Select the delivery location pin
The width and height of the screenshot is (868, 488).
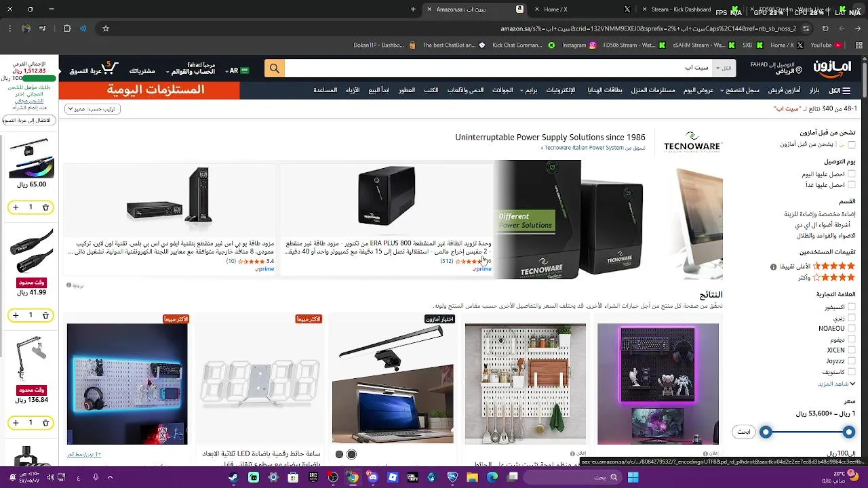(799, 68)
